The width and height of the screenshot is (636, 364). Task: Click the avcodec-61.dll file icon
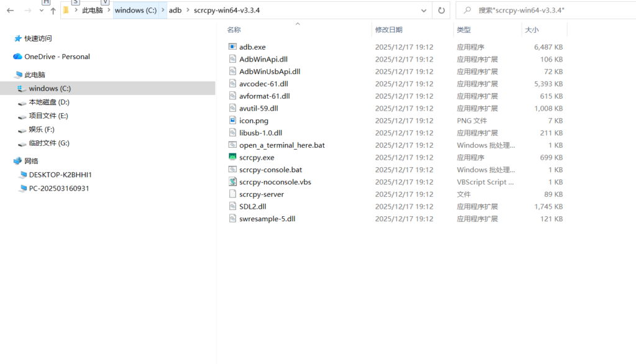tap(232, 84)
